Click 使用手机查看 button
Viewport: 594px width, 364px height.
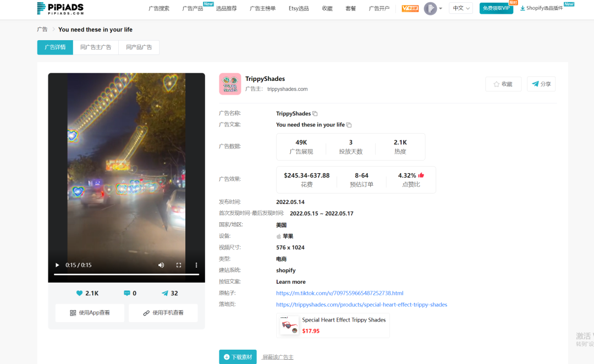(163, 313)
